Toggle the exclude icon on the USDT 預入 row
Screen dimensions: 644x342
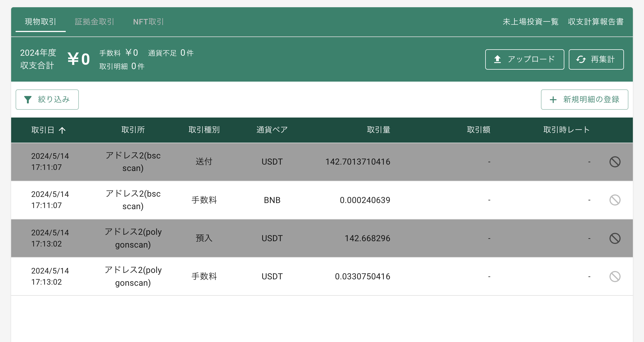tap(615, 238)
